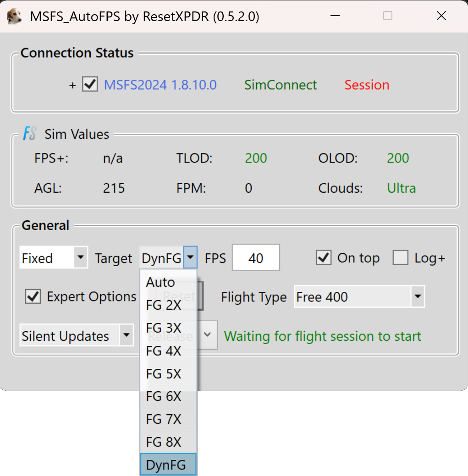
Task: Collapse the Target DynFG dropdown arrow
Action: tap(190, 257)
